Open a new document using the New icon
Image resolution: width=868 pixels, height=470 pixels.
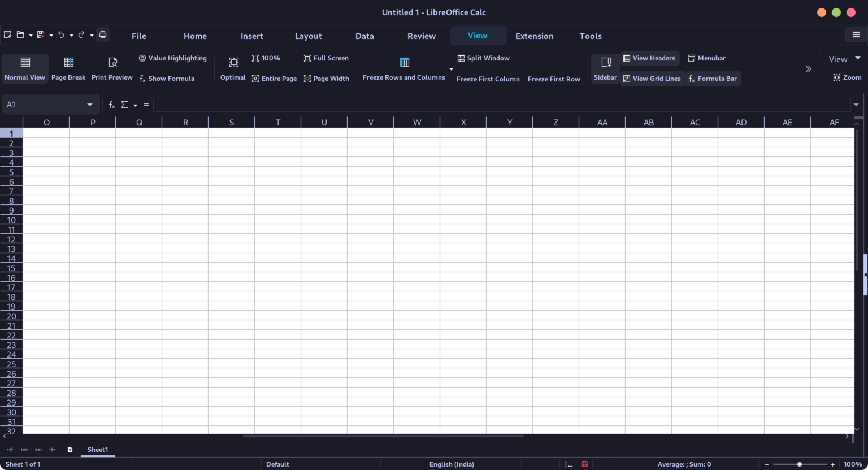[x=7, y=34]
